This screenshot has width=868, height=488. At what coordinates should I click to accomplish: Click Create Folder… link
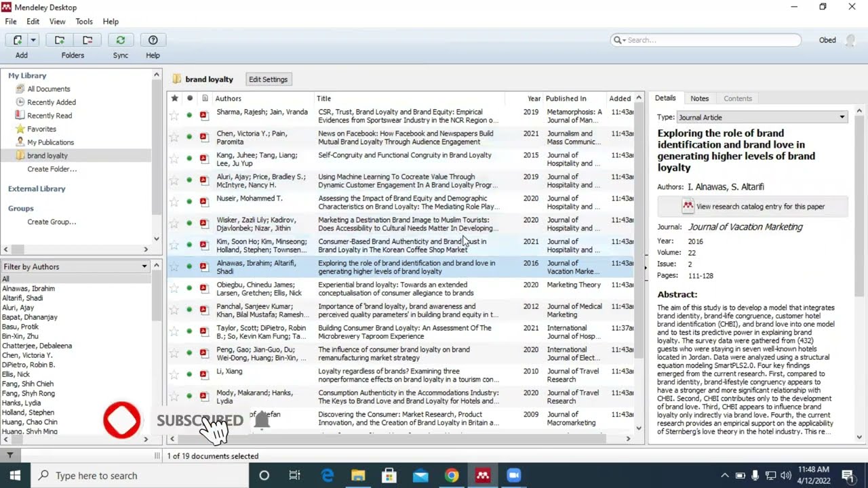[52, 169]
